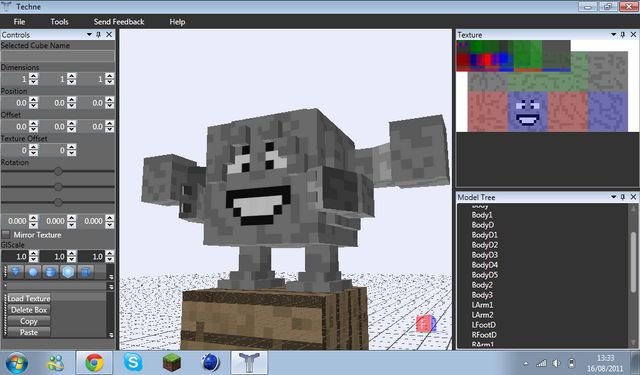Increase the first GlScale value
640x375 pixels.
(x=33, y=253)
